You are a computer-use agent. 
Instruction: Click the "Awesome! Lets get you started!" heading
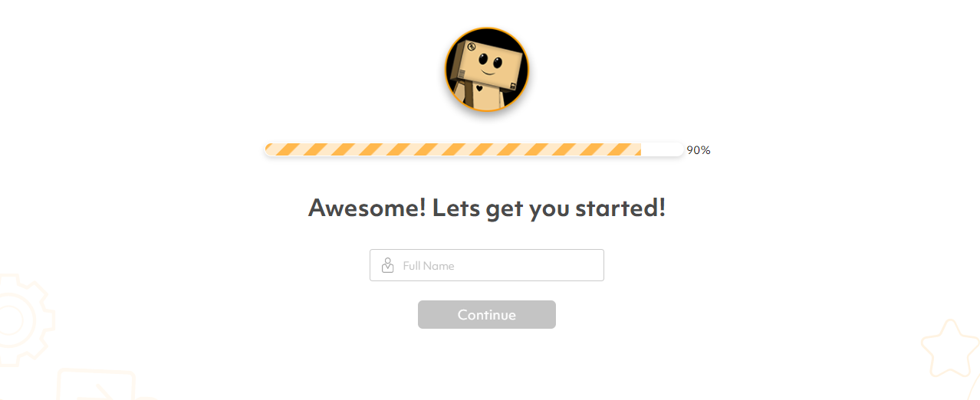487,208
